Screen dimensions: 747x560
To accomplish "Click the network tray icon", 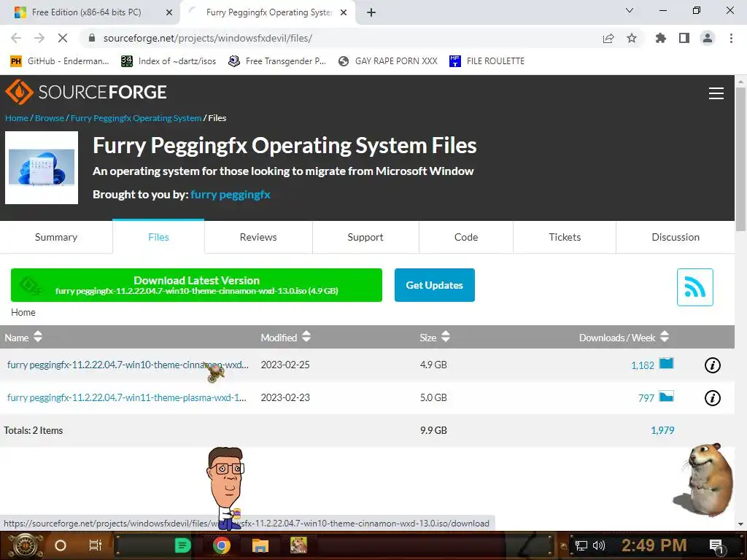I will (x=581, y=545).
